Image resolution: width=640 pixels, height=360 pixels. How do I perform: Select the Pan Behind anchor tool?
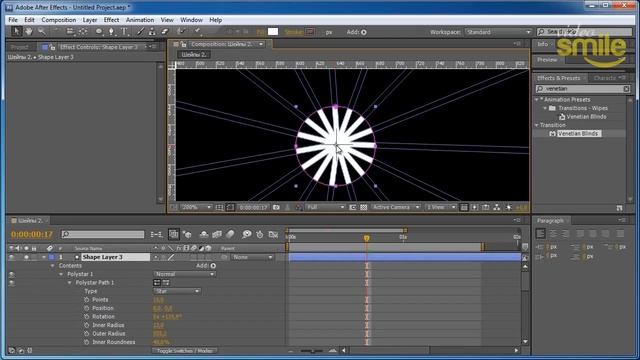click(x=83, y=31)
